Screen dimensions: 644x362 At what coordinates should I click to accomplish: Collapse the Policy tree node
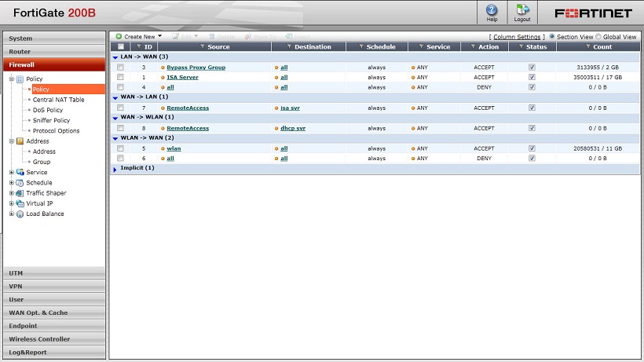click(x=12, y=79)
